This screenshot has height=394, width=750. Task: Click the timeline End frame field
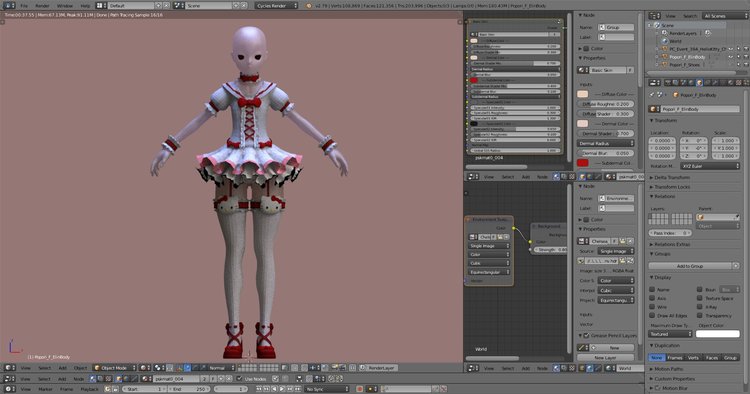pyautogui.click(x=188, y=389)
